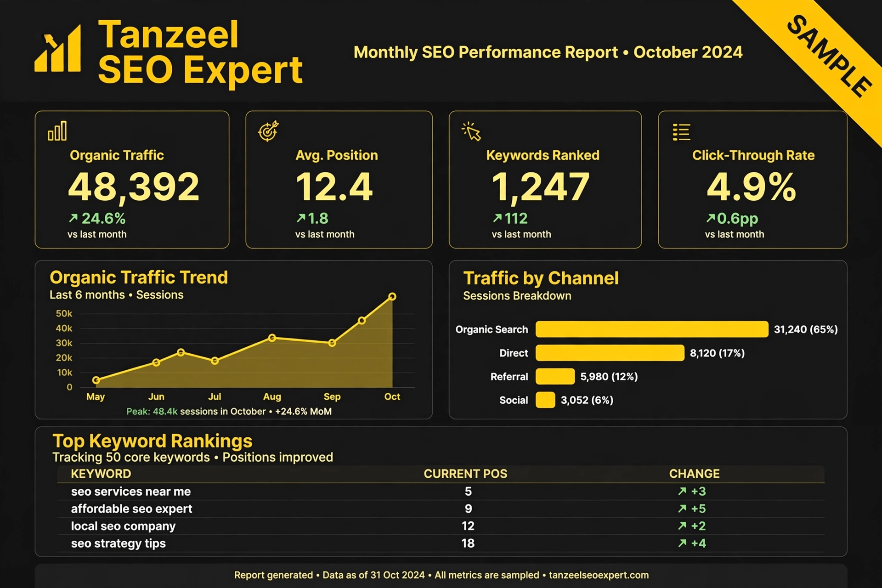
Task: Click the 12.4 Avg. Position value
Action: coord(334,187)
